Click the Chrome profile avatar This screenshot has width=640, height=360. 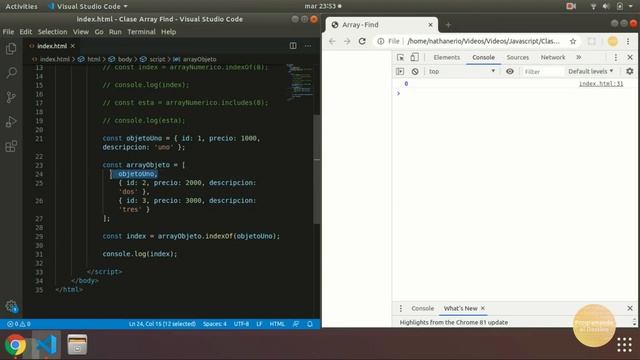coord(613,41)
